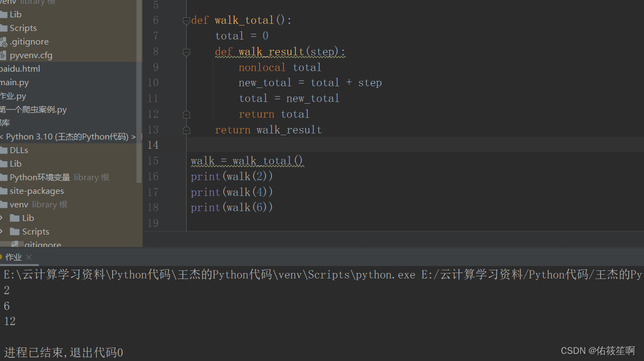This screenshot has height=361, width=644.
Task: Click the 'print(walk(4))' line
Action: pyautogui.click(x=232, y=192)
